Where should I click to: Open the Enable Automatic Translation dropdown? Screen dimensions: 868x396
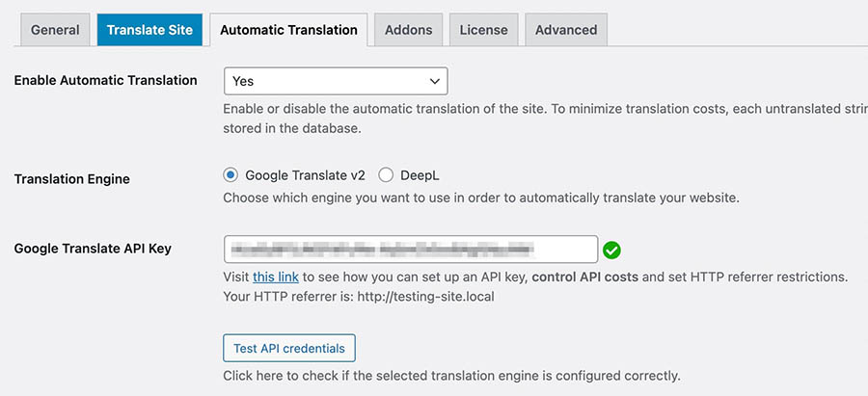(335, 81)
